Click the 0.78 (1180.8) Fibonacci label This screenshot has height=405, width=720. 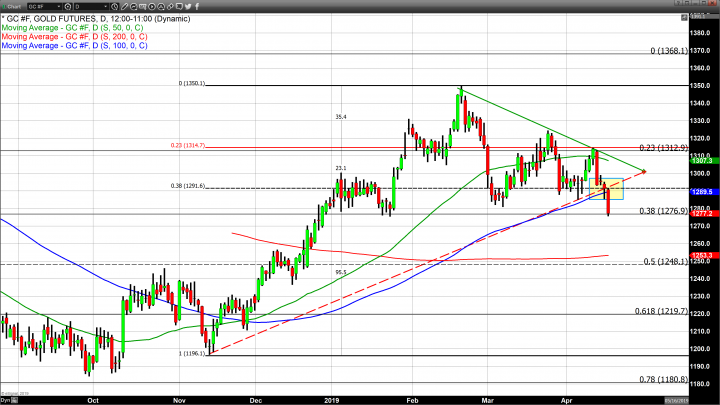(664, 379)
